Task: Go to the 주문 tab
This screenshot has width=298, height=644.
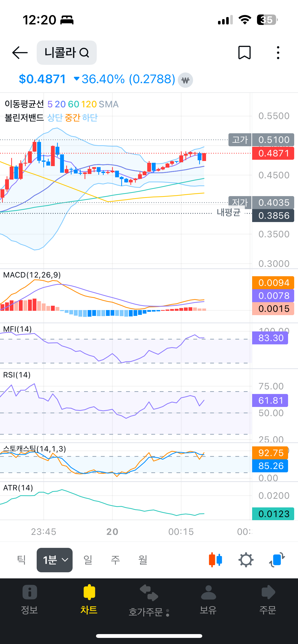Action: (268, 599)
